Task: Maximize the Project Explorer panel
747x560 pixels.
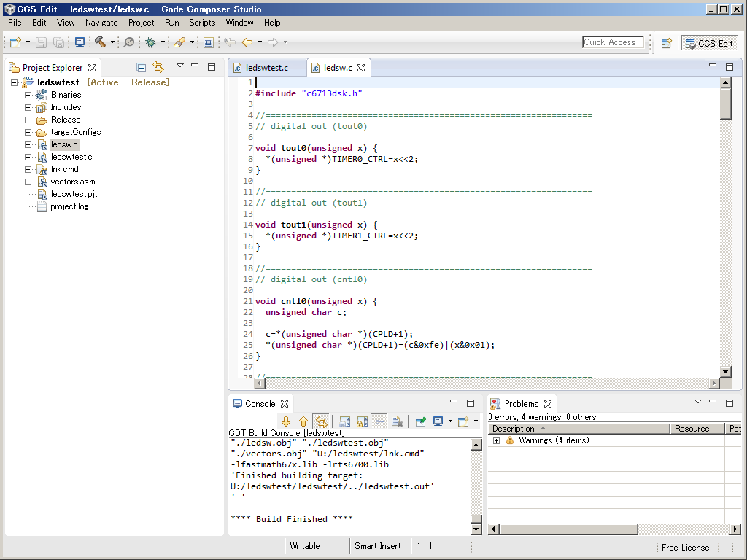Action: click(212, 67)
